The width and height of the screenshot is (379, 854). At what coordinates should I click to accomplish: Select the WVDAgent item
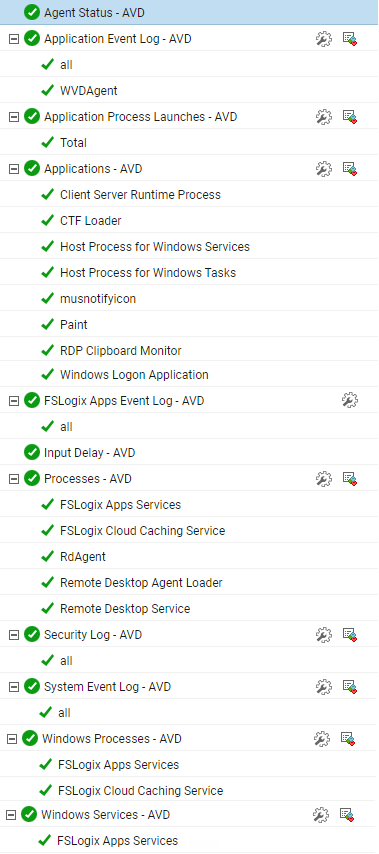[x=89, y=90]
